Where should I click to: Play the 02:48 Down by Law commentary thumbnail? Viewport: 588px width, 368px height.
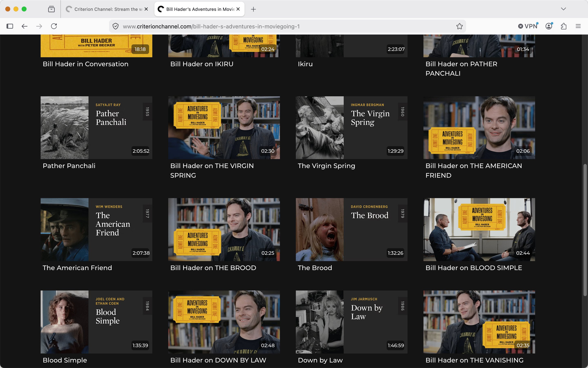(x=224, y=322)
